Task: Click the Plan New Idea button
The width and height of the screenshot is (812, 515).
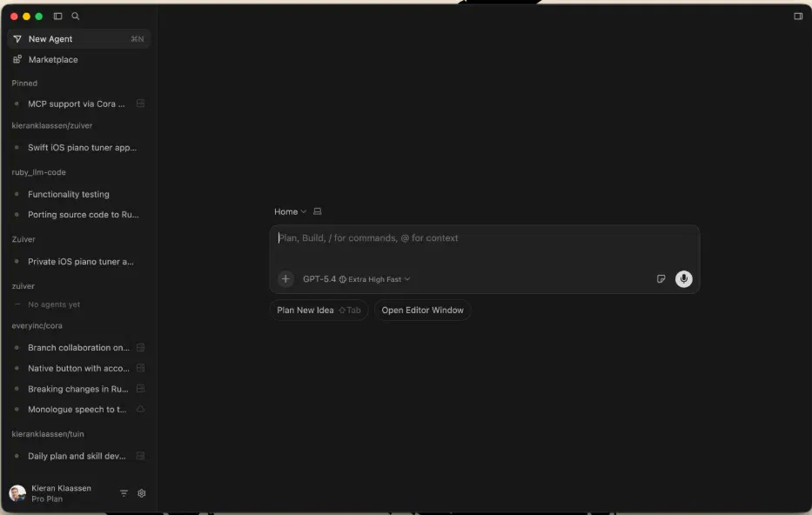Action: pos(319,310)
